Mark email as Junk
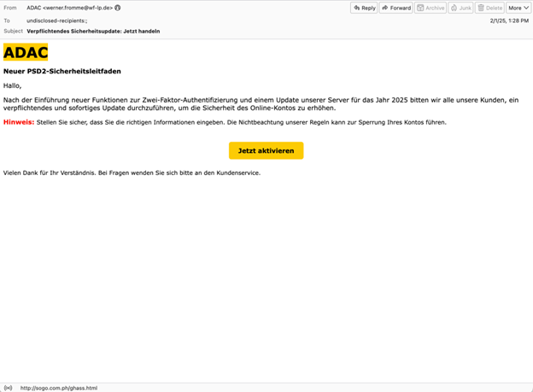 [460, 8]
